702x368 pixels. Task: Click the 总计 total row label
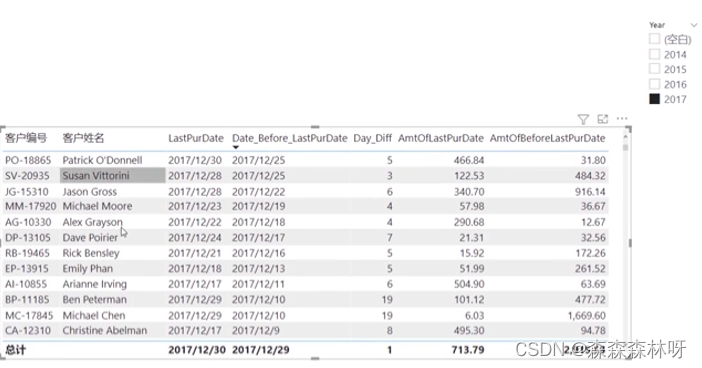pos(15,350)
